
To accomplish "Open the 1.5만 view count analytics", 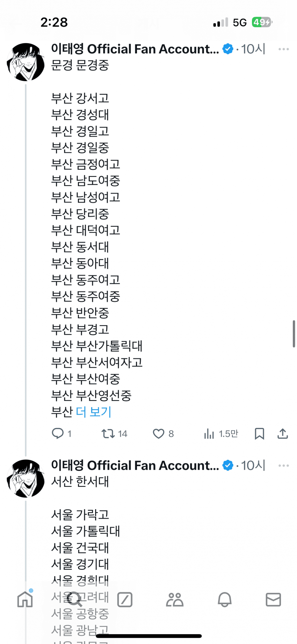I will (x=220, y=434).
